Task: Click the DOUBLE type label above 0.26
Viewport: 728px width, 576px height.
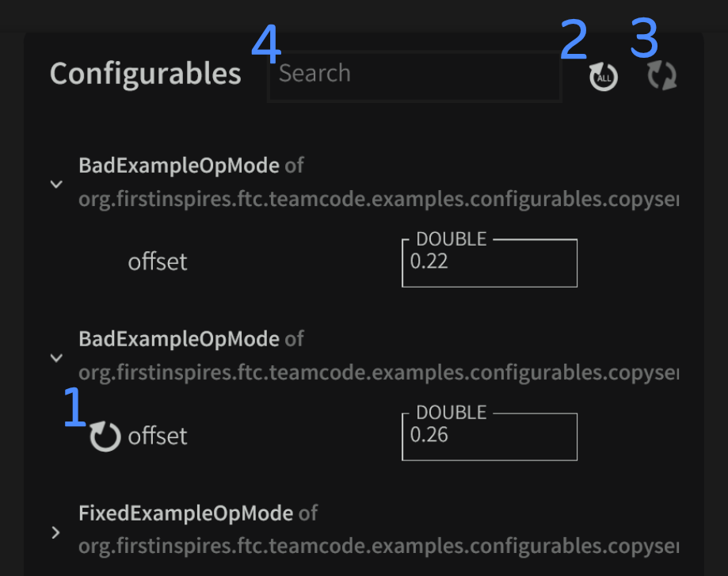Action: coord(452,413)
